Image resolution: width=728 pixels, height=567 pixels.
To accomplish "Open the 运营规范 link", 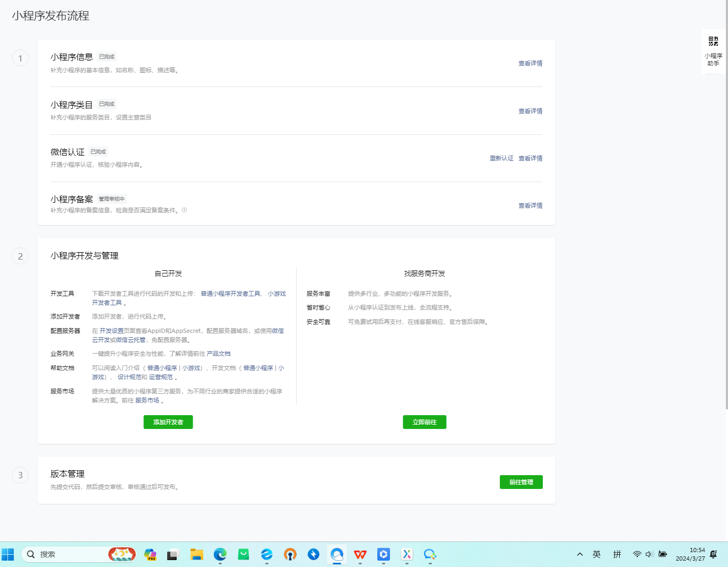I will pyautogui.click(x=161, y=377).
